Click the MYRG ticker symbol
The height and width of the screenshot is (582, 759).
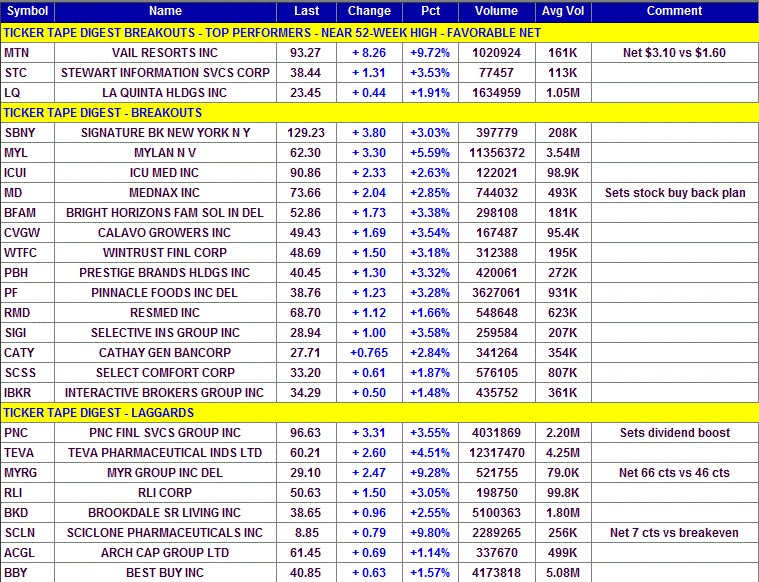(x=20, y=473)
